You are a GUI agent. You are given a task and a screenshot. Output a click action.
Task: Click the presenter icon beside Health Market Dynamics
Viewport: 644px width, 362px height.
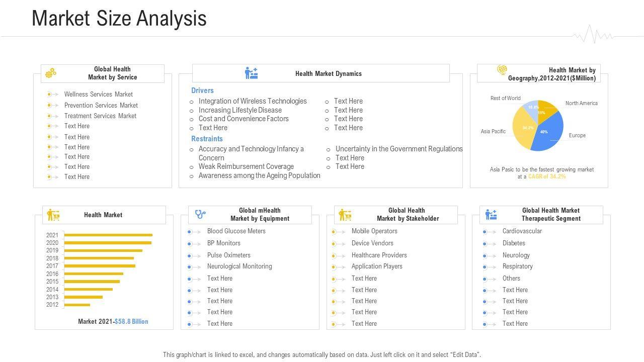coord(251,73)
